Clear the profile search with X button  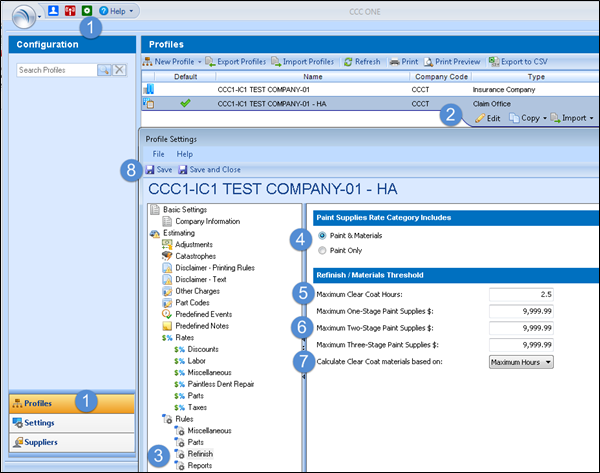(119, 70)
